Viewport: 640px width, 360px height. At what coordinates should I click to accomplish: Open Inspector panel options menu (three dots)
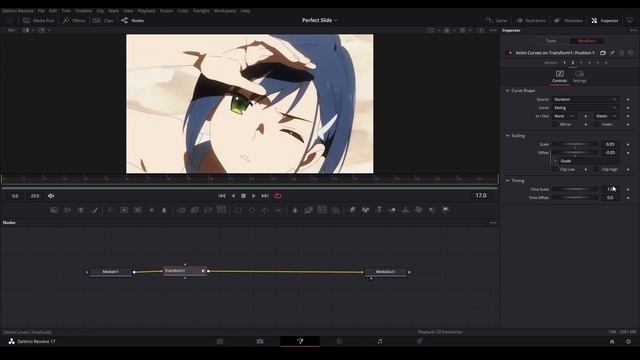coord(633,30)
